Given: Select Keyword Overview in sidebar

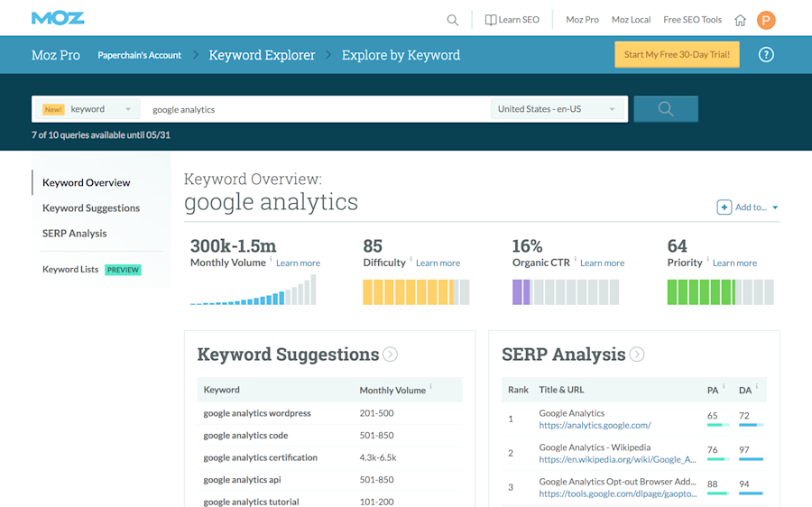Looking at the screenshot, I should (x=86, y=182).
